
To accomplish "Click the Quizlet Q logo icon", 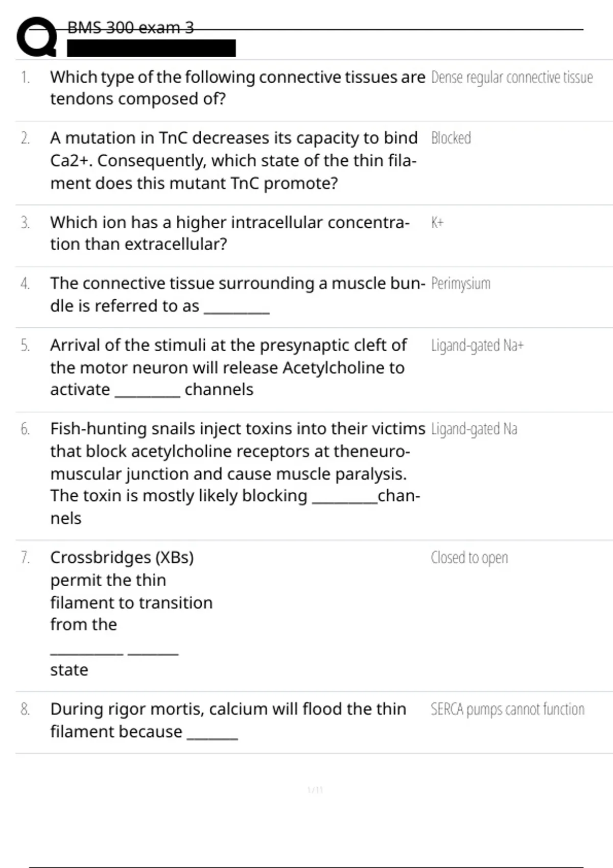I will 36,37.
